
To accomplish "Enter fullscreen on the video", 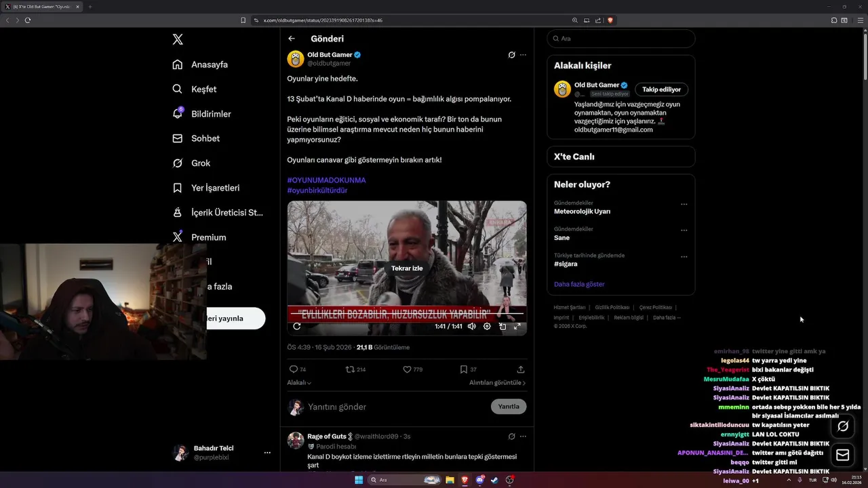I will [517, 326].
